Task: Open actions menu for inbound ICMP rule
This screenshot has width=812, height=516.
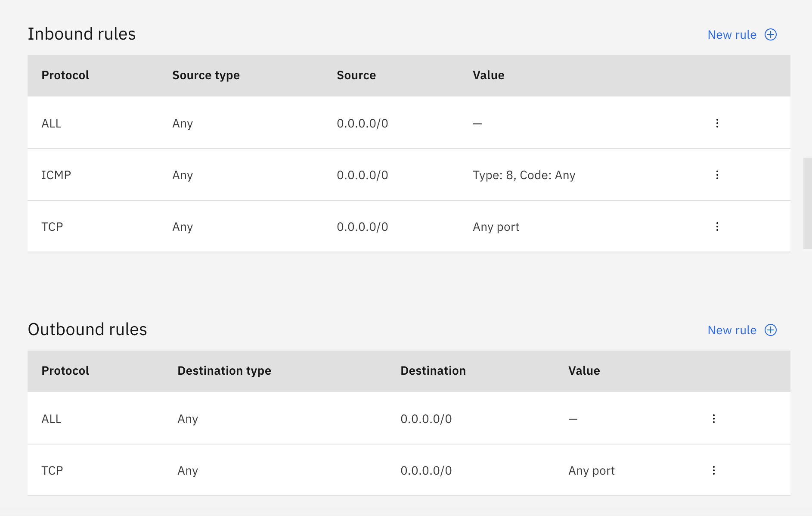Action: (x=717, y=175)
